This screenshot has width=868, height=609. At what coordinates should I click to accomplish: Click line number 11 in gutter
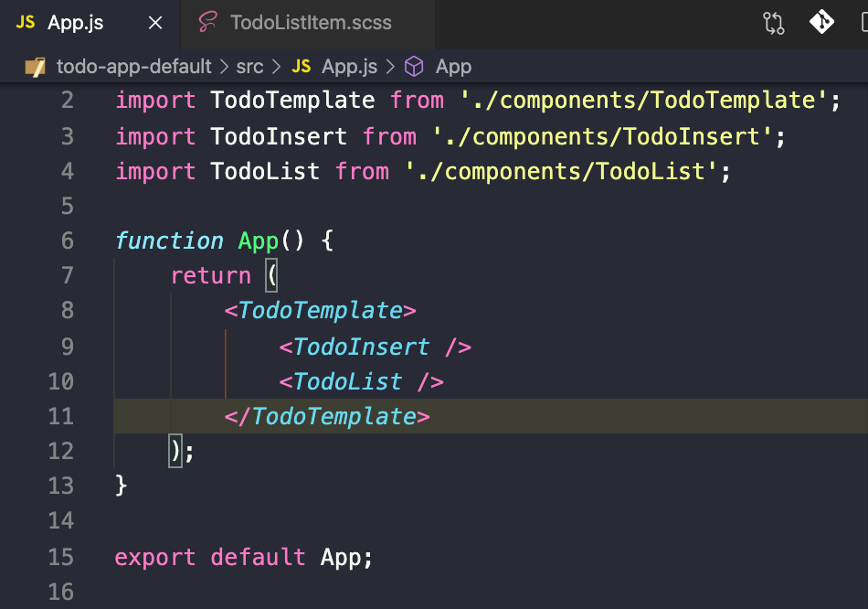61,417
